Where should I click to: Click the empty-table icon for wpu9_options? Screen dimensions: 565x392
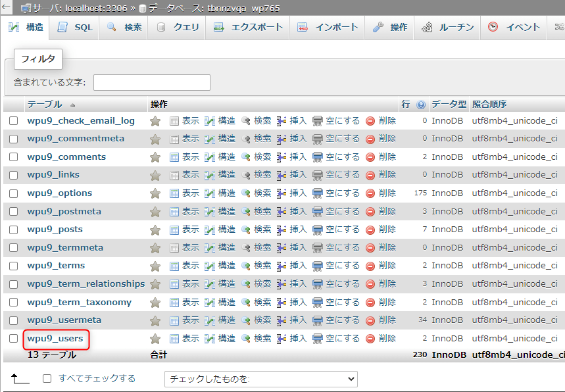(x=318, y=193)
